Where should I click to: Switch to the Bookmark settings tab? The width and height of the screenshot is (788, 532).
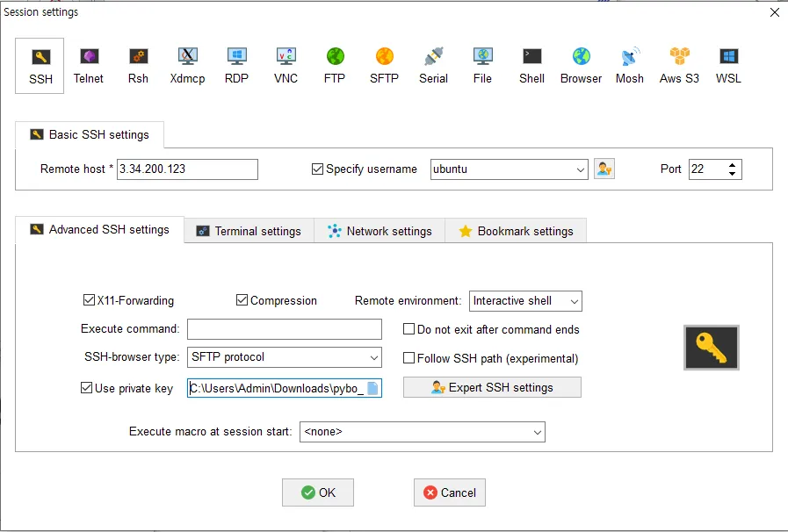pos(516,231)
